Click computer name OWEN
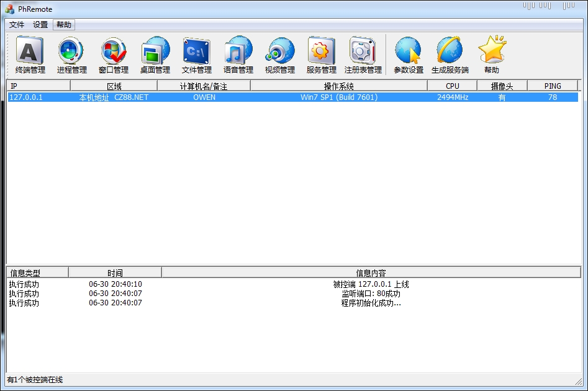Viewport: 588px width, 391px height. (204, 97)
